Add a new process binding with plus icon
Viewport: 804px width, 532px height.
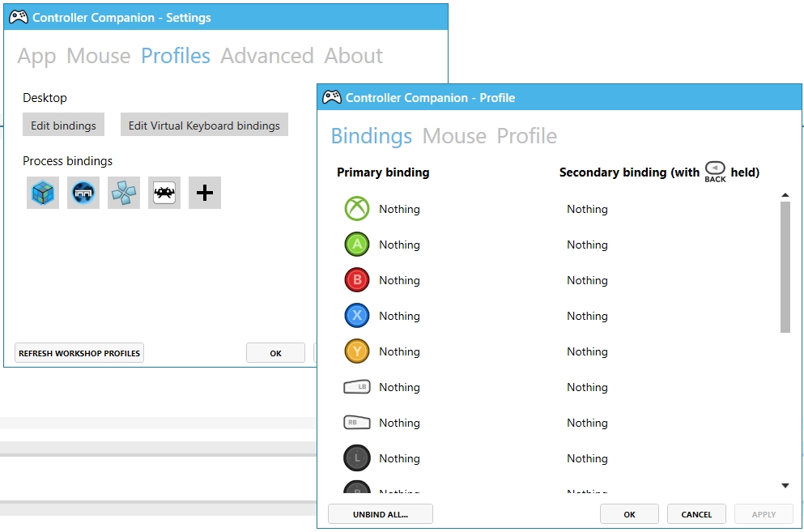pyautogui.click(x=205, y=193)
